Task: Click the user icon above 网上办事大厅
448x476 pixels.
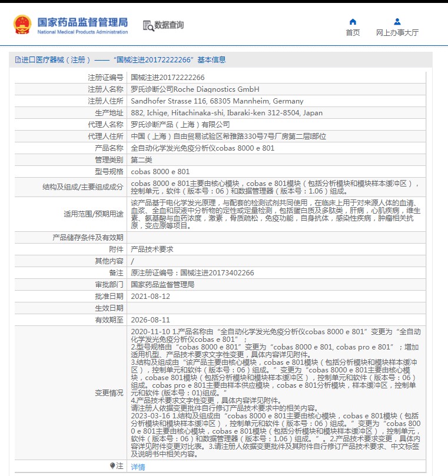Action: pos(397,22)
